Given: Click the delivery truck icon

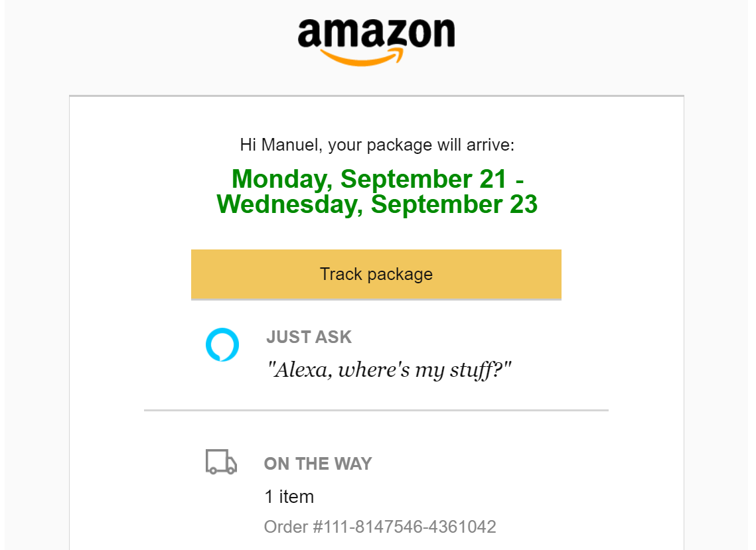Looking at the screenshot, I should [221, 462].
